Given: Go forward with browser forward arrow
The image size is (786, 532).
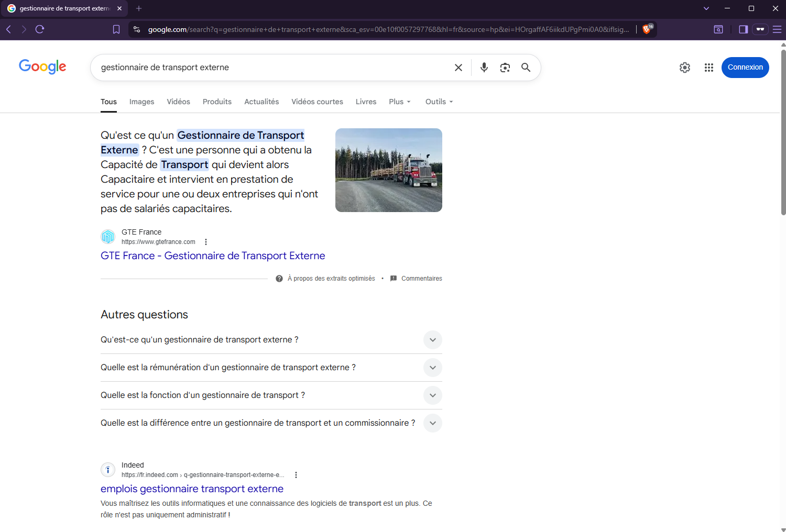Looking at the screenshot, I should click(24, 29).
